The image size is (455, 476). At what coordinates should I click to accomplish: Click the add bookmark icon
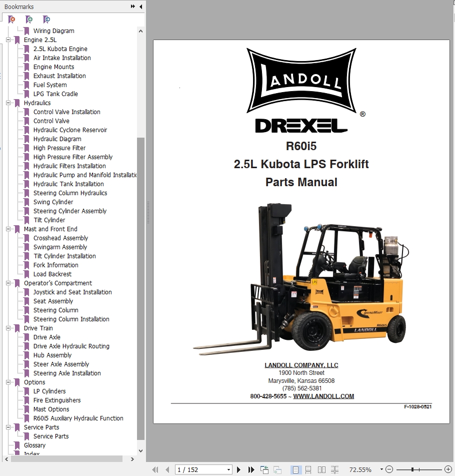point(29,20)
